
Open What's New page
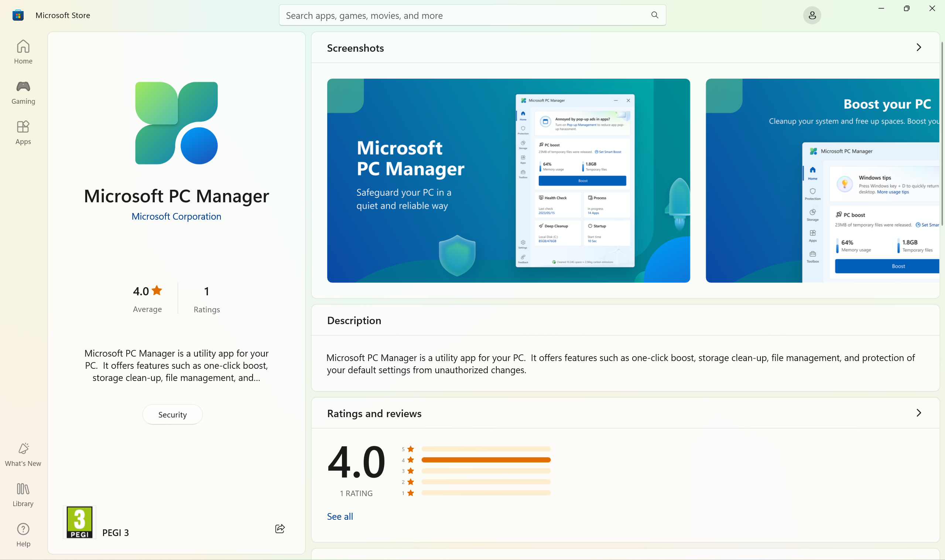point(23,454)
